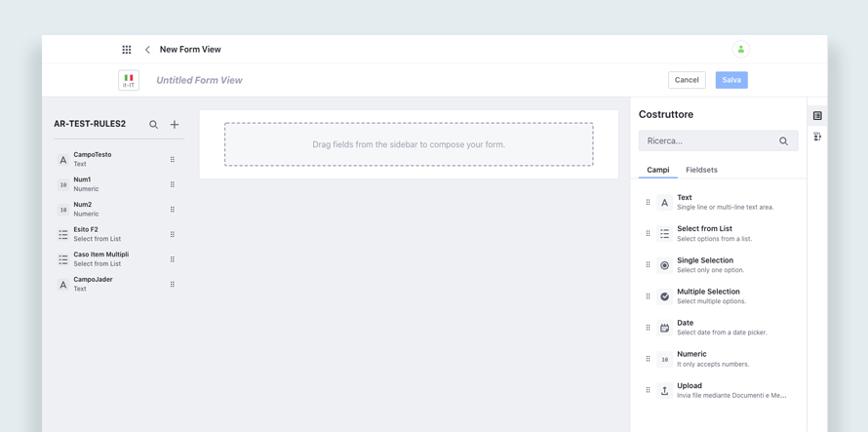Select the Campi tab
The width and height of the screenshot is (868, 432).
(658, 170)
